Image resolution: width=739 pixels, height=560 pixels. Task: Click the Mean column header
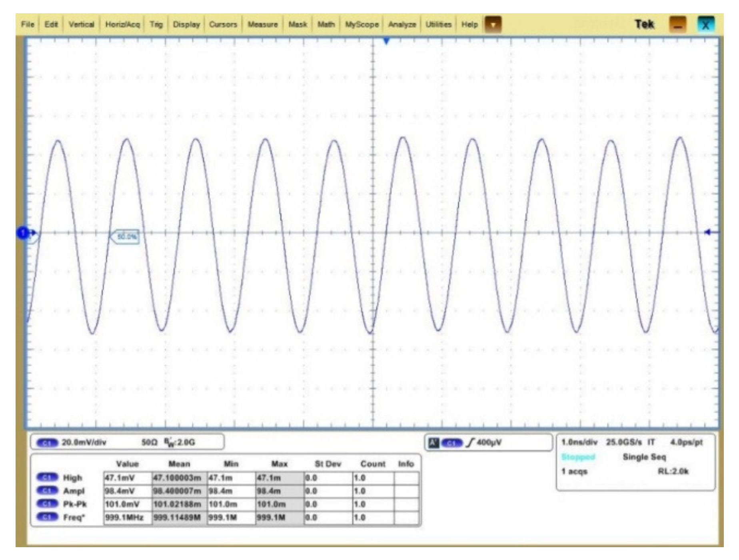click(x=179, y=464)
